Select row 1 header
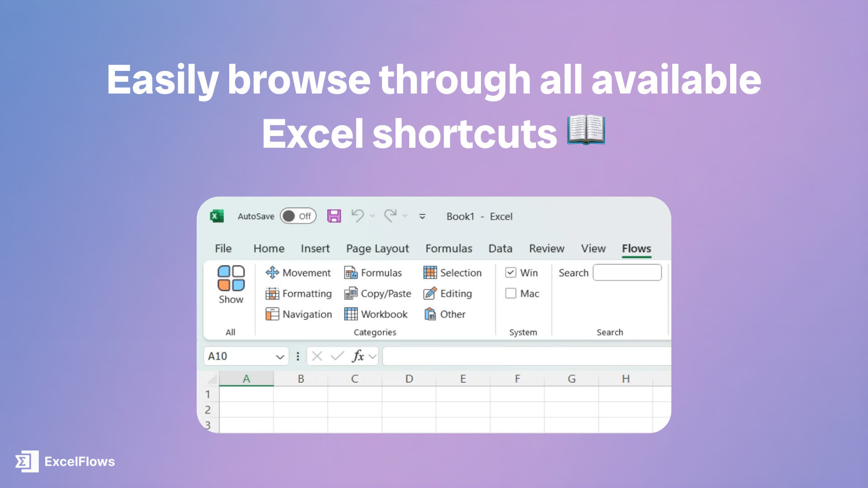Viewport: 868px width, 488px height. point(208,394)
